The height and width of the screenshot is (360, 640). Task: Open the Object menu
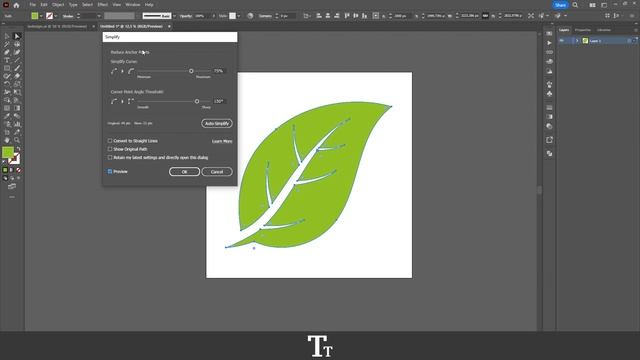click(58, 5)
